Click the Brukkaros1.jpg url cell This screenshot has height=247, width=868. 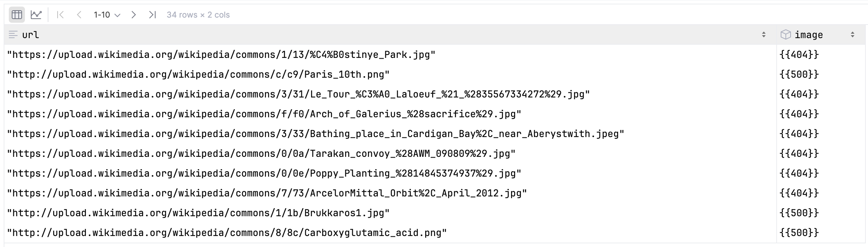(198, 213)
